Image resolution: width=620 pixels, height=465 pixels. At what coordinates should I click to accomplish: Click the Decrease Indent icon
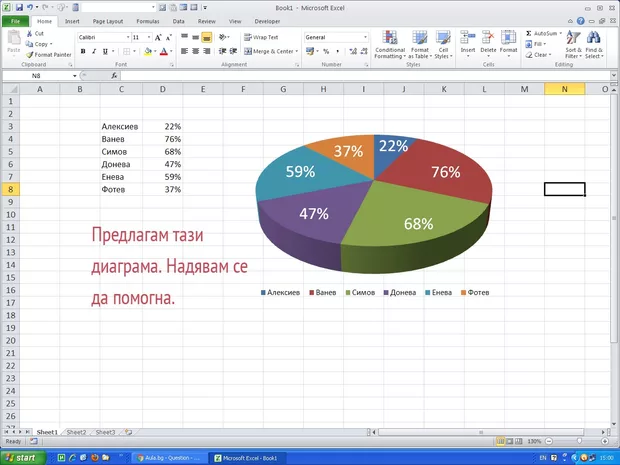[223, 51]
